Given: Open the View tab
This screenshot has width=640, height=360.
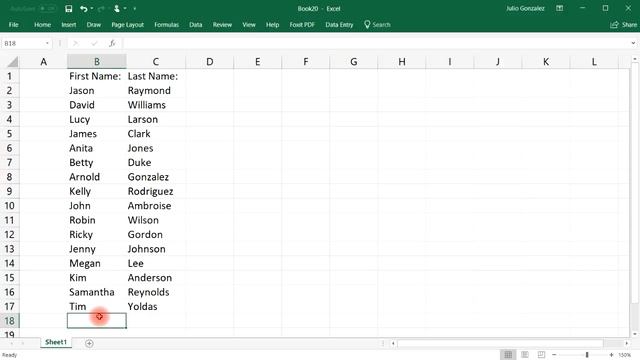Looking at the screenshot, I should pyautogui.click(x=249, y=25).
